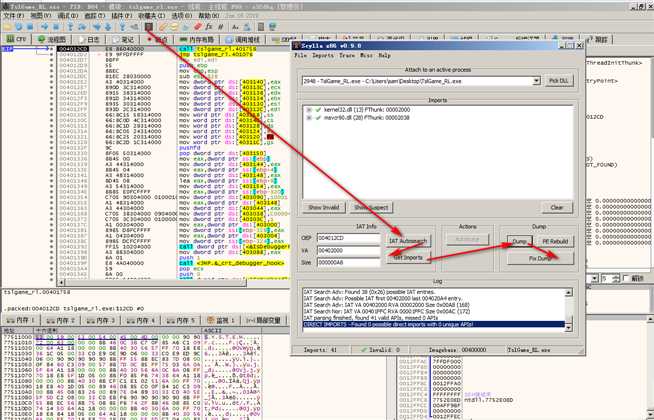Switch to the 流程图 tab

[x=52, y=39]
